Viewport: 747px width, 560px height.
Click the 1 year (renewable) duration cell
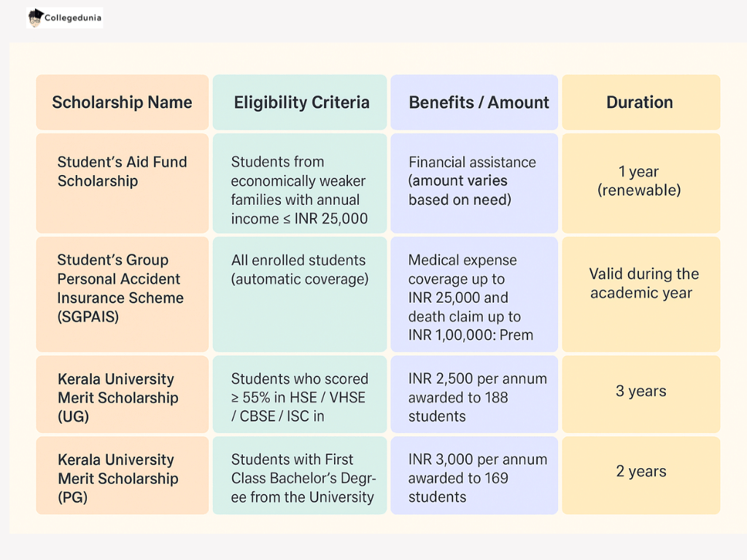pos(639,182)
